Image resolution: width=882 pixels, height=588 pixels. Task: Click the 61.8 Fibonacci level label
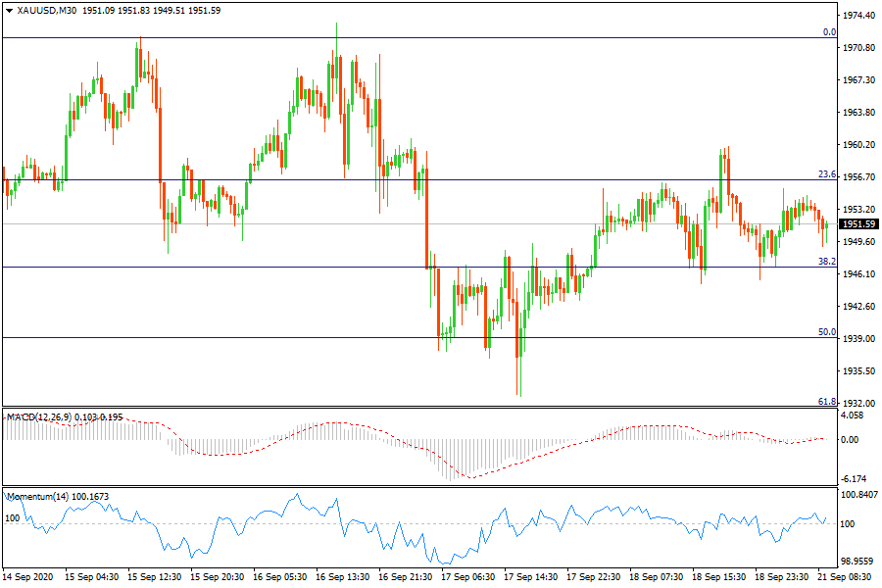tap(826, 402)
